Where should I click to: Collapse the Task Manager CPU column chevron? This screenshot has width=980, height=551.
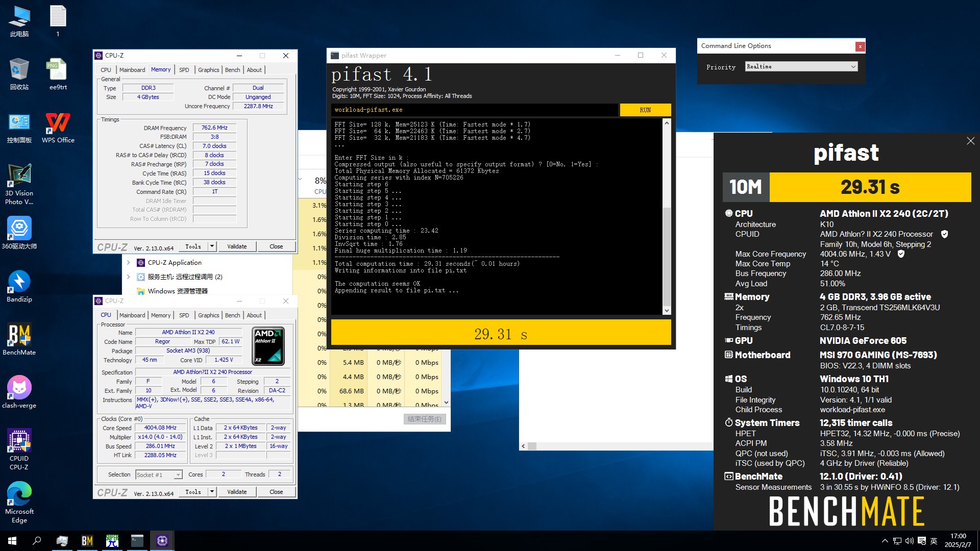point(300,179)
